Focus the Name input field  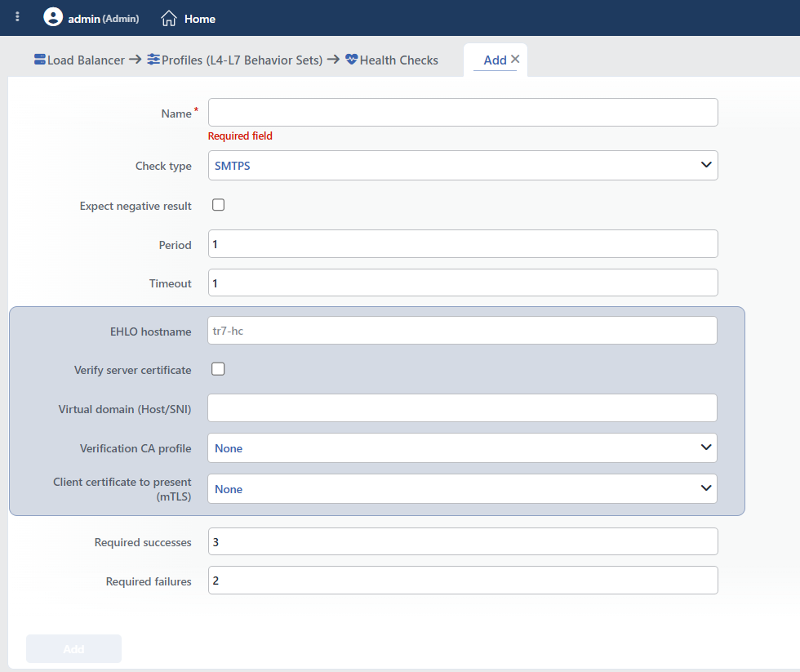463,112
